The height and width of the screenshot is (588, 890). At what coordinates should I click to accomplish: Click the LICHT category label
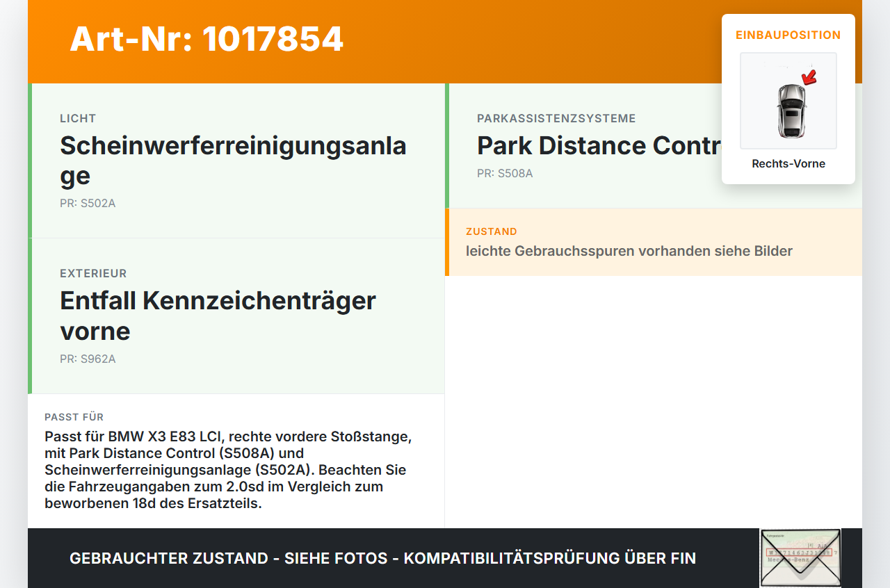(x=78, y=119)
